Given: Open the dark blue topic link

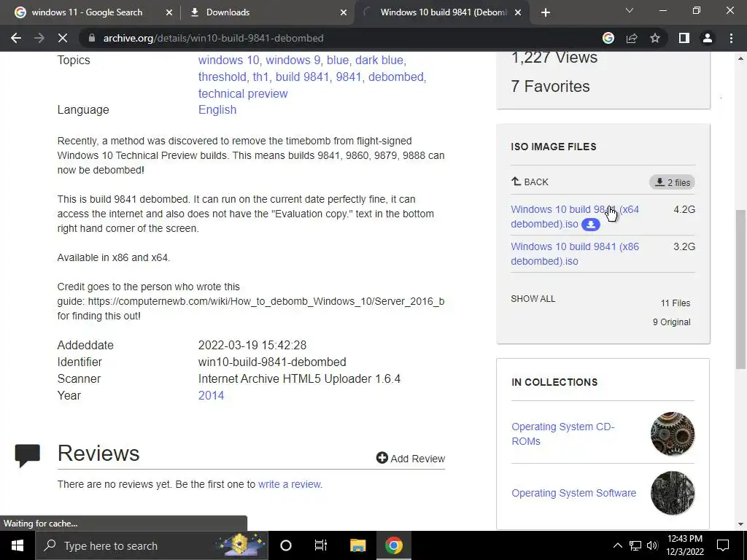Looking at the screenshot, I should (379, 60).
